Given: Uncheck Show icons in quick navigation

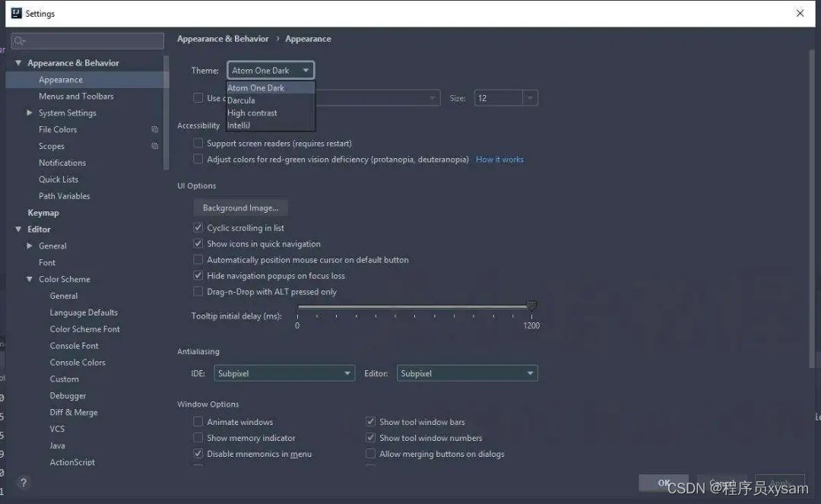Looking at the screenshot, I should point(198,243).
